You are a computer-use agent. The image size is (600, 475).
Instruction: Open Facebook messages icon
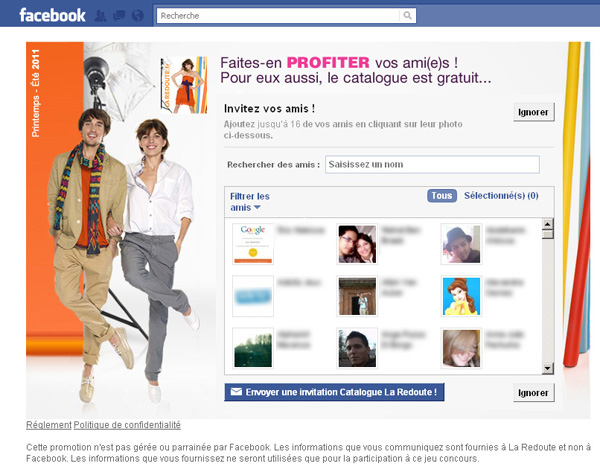point(119,16)
